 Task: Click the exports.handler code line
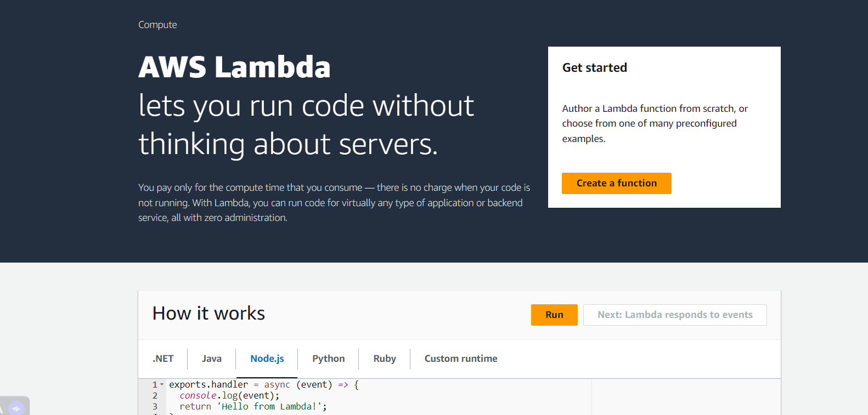(264, 384)
